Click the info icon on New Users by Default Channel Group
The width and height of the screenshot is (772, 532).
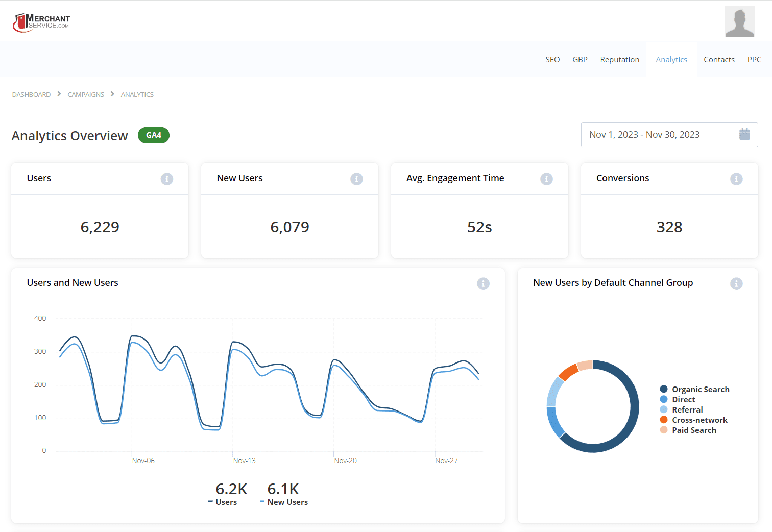[x=736, y=283]
